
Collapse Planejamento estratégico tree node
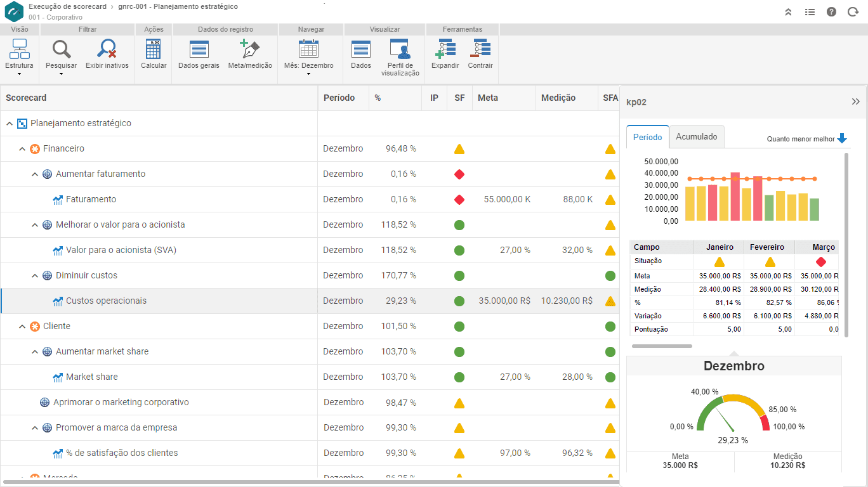[10, 124]
